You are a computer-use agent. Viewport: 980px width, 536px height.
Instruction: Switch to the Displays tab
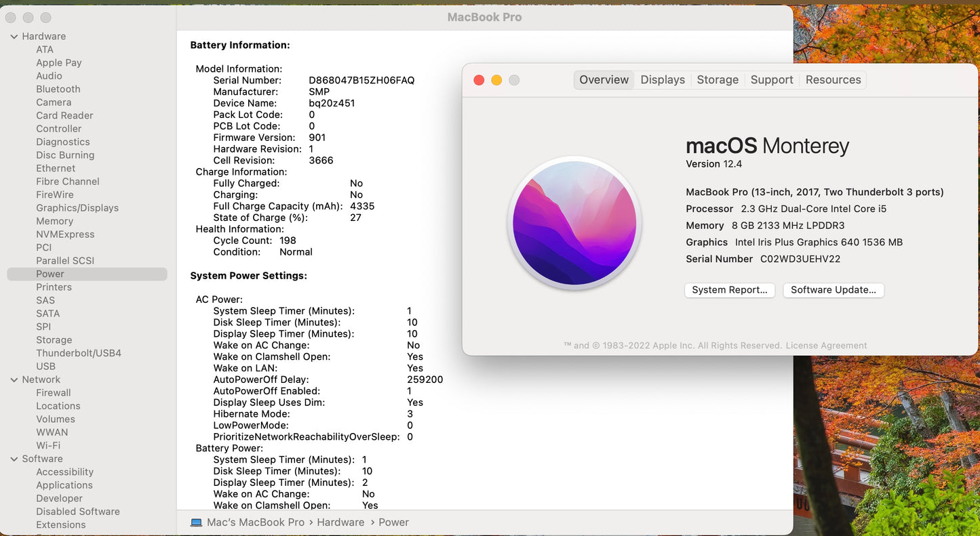click(662, 80)
